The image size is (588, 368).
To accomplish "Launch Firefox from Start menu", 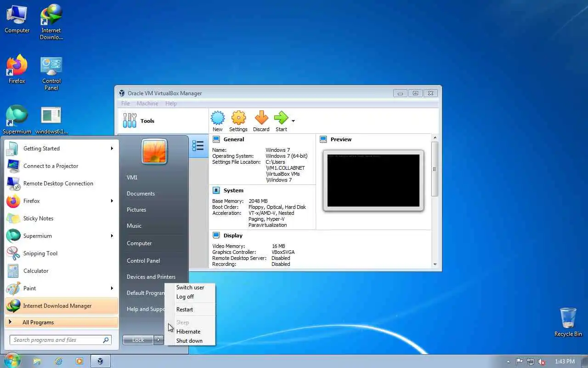I will 62,201.
